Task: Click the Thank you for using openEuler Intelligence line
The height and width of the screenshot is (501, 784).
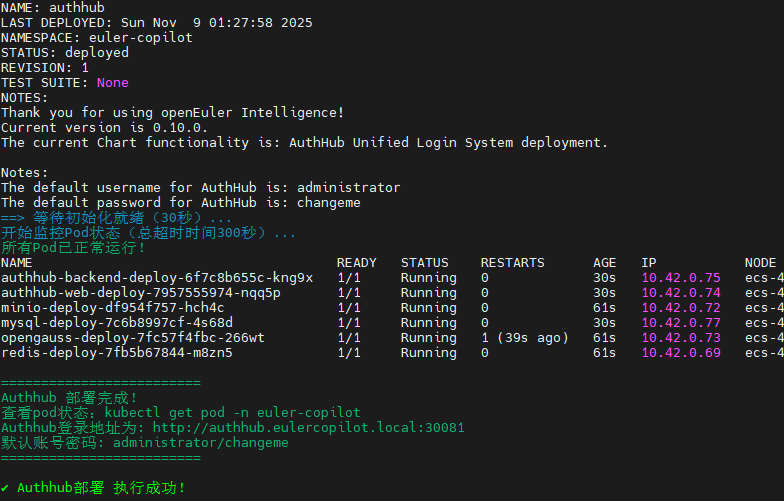Action: click(x=172, y=113)
